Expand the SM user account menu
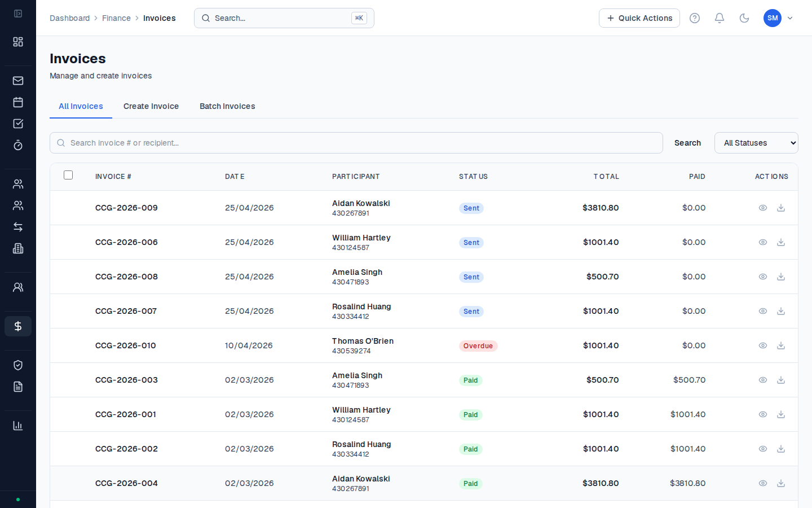 click(x=779, y=18)
